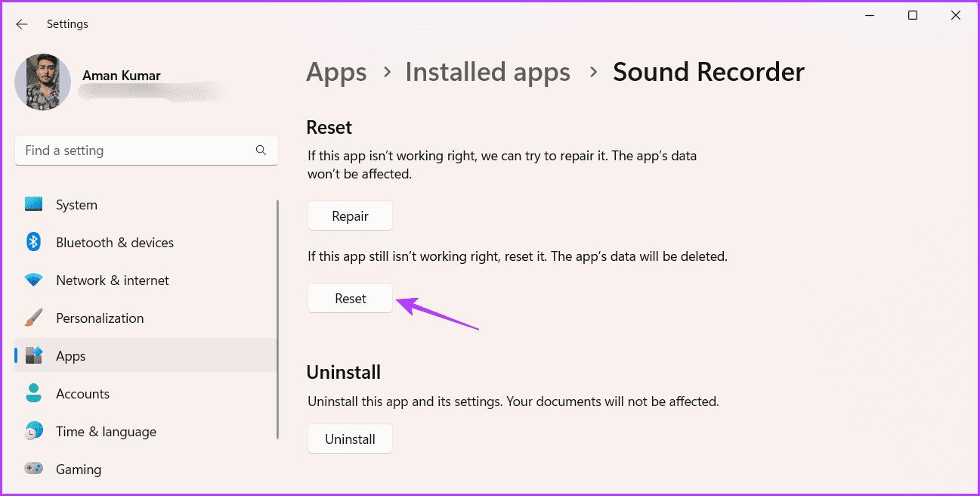The width and height of the screenshot is (980, 496).
Task: Navigate to Installed apps breadcrumb
Action: tap(487, 73)
